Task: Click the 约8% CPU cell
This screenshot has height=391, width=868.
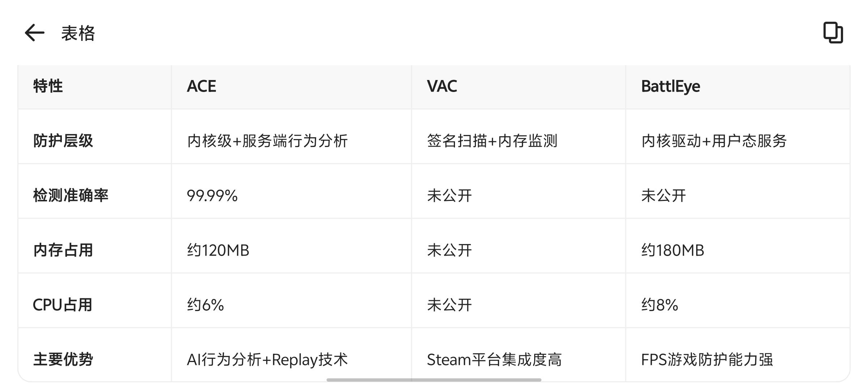Action: (x=659, y=305)
